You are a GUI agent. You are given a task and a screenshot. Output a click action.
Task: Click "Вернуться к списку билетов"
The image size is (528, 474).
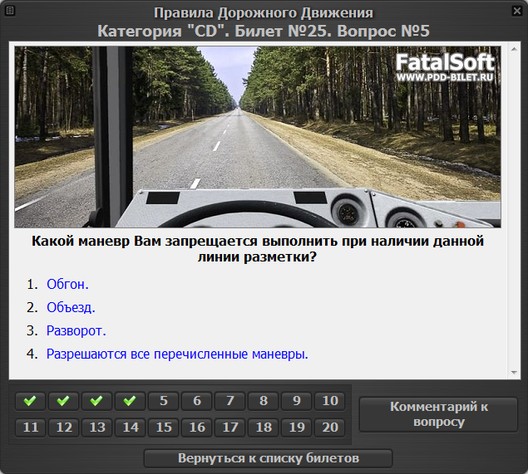tap(268, 458)
